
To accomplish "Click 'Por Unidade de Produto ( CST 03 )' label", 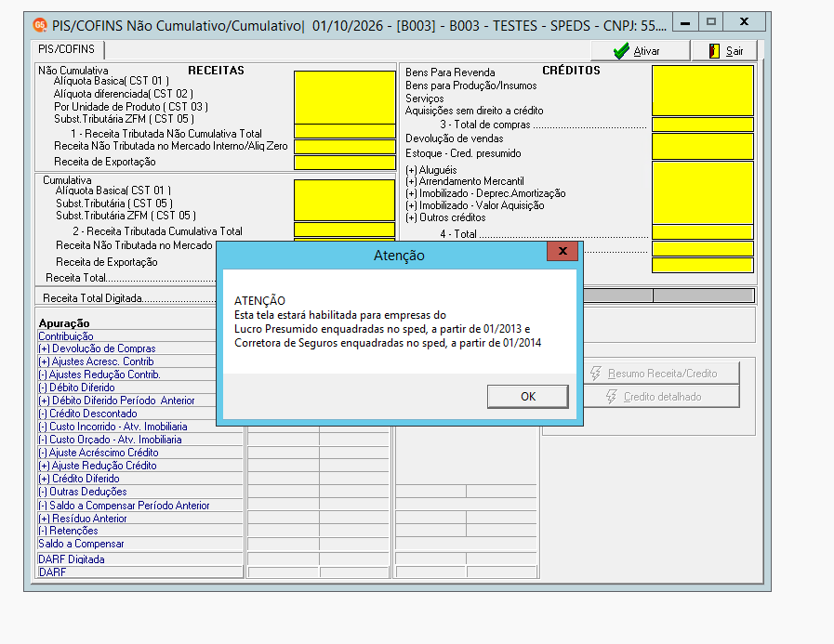I will coord(131,107).
